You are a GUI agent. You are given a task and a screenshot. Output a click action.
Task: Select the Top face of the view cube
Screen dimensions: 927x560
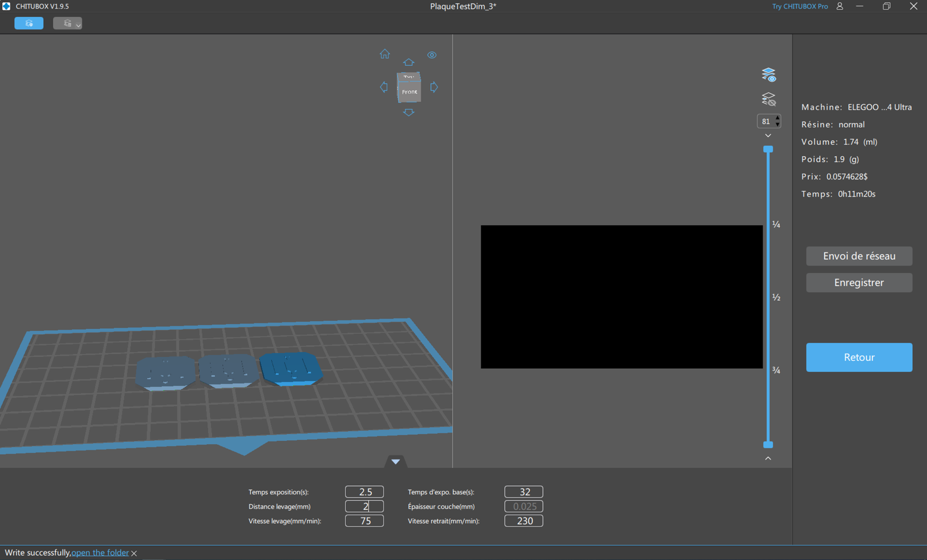click(x=409, y=77)
